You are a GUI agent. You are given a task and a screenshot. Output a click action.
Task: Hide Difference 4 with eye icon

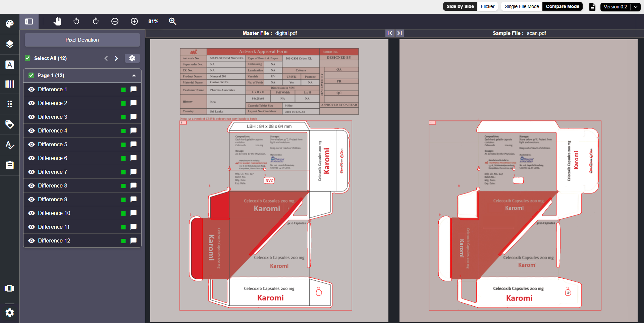point(32,131)
